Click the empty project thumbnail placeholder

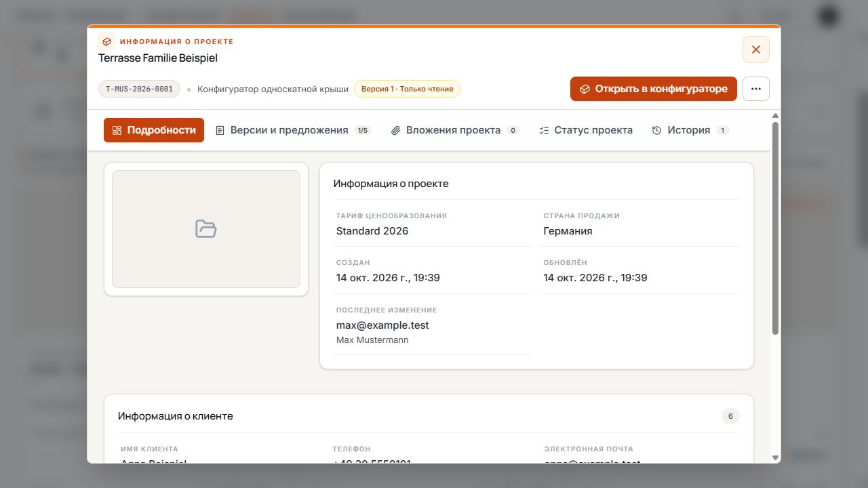(x=206, y=229)
